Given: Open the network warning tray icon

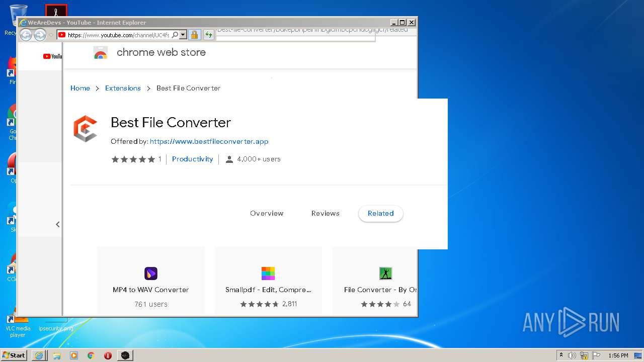Looking at the screenshot, I should coord(584,355).
